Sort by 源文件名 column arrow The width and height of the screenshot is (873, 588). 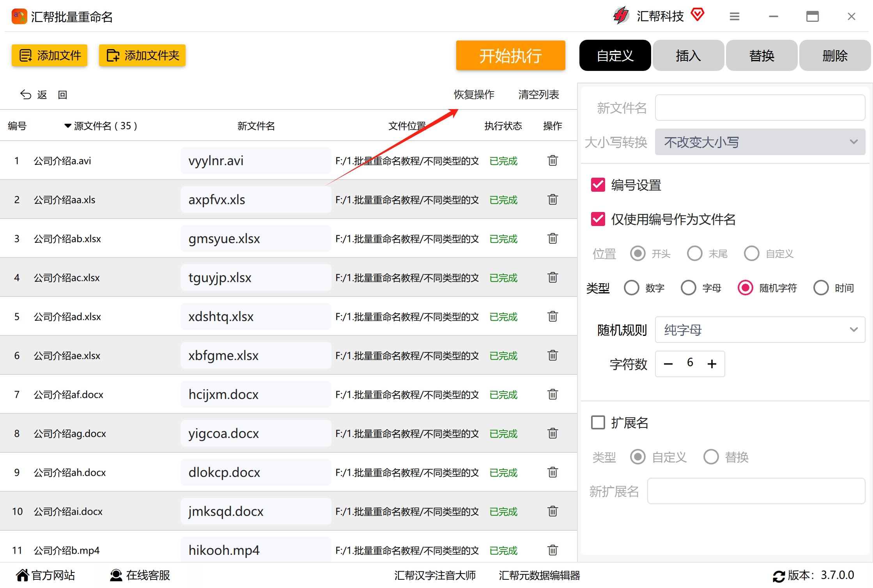(x=68, y=126)
